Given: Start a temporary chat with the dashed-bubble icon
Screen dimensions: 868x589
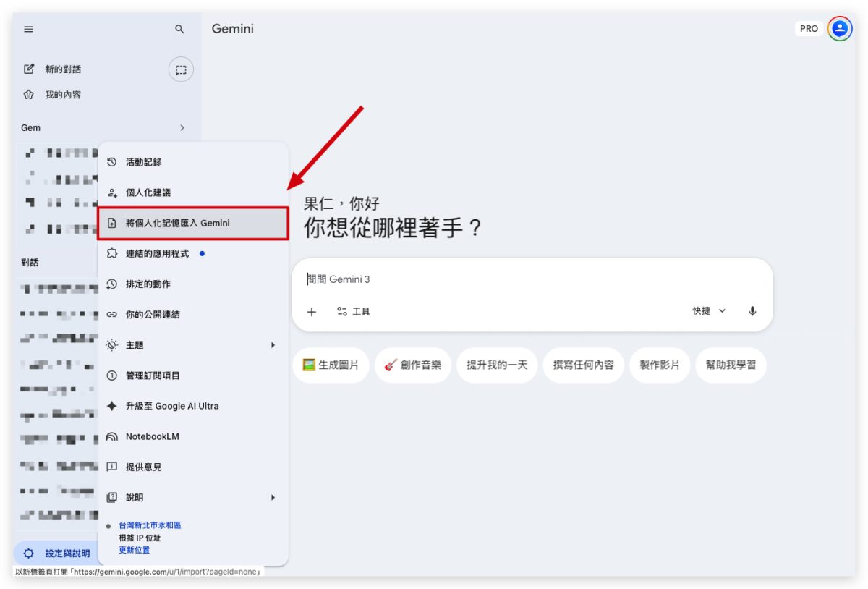Looking at the screenshot, I should click(x=181, y=69).
